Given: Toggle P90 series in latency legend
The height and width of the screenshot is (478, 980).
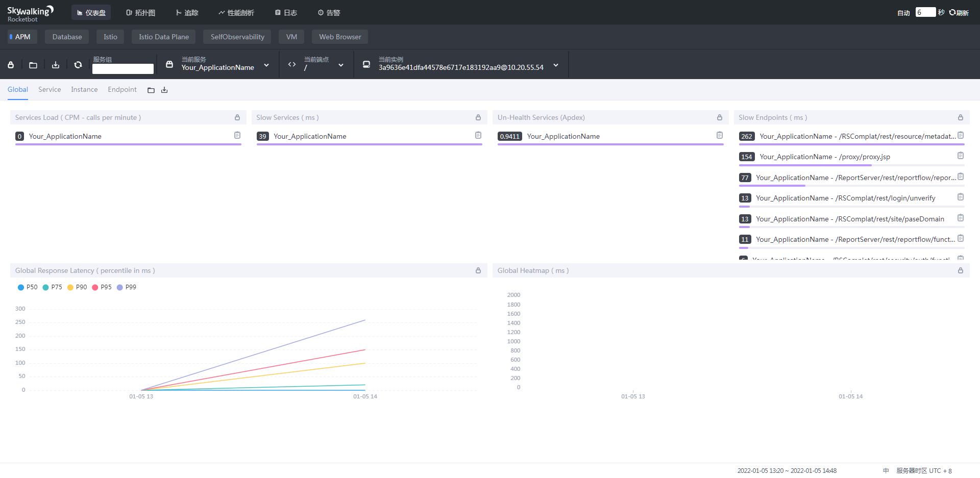Looking at the screenshot, I should tap(77, 287).
